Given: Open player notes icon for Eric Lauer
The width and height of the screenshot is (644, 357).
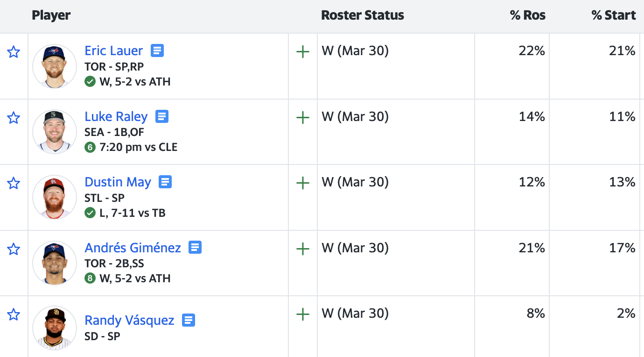Looking at the screenshot, I should click(157, 50).
